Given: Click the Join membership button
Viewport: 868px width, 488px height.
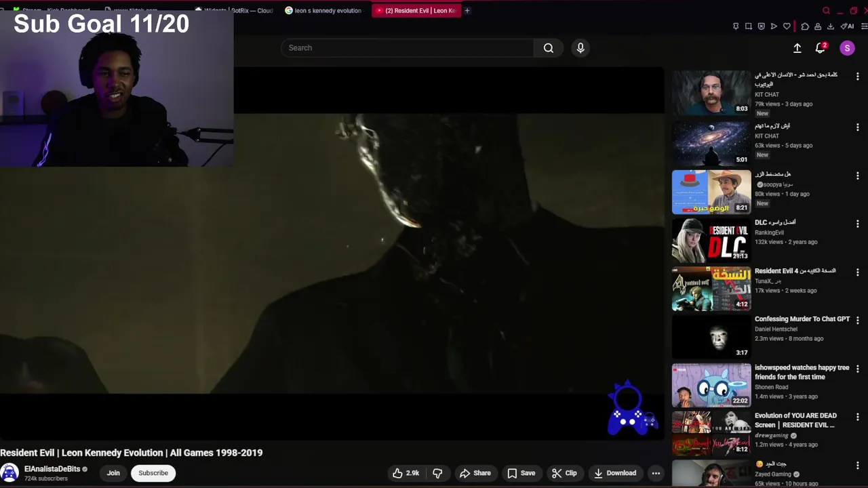Looking at the screenshot, I should (x=113, y=473).
